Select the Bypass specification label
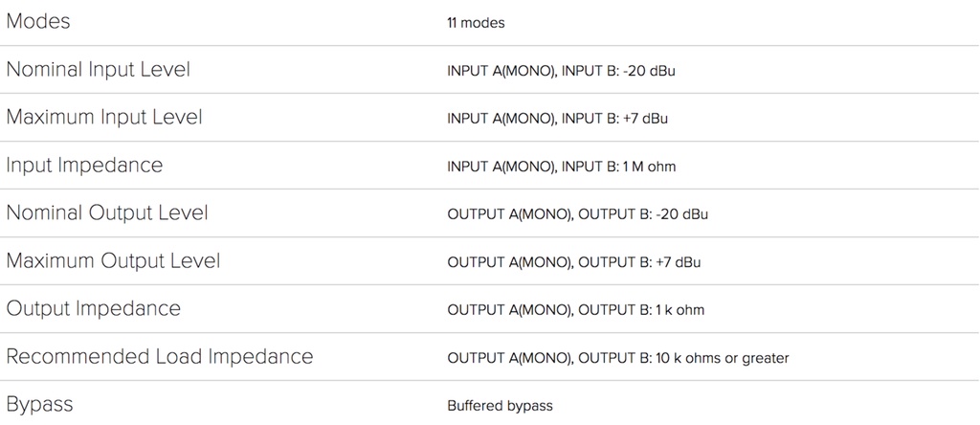980x425 pixels. coord(39,404)
